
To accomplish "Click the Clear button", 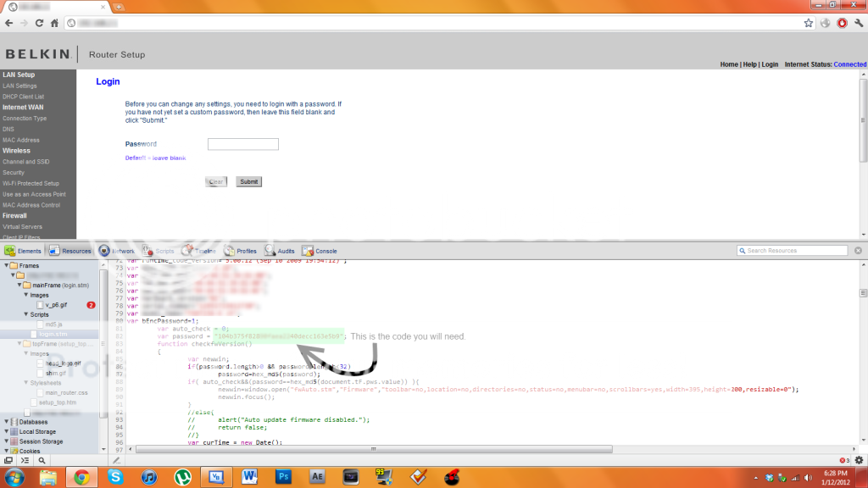I will click(x=216, y=181).
